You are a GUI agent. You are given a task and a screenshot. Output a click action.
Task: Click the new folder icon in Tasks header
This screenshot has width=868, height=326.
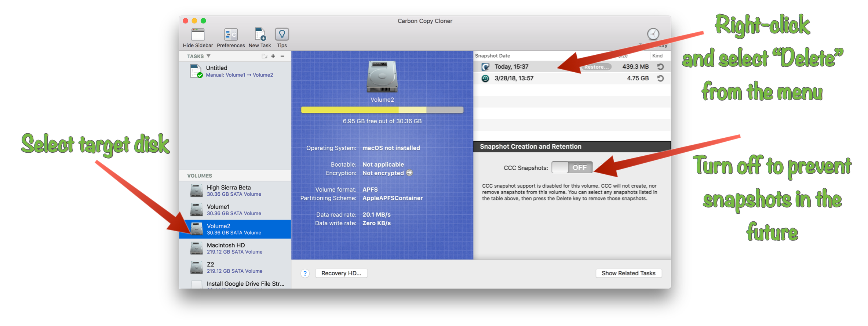(264, 56)
